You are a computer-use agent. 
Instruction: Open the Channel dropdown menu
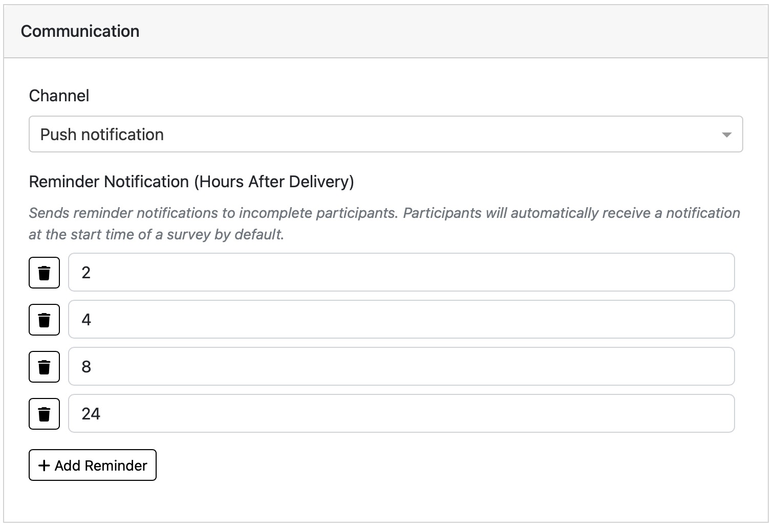(385, 135)
